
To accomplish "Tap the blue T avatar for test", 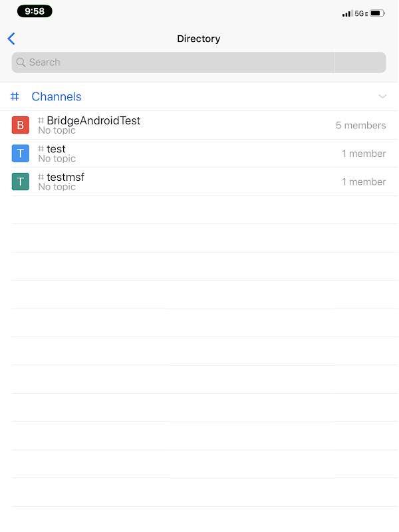I will coord(21,154).
